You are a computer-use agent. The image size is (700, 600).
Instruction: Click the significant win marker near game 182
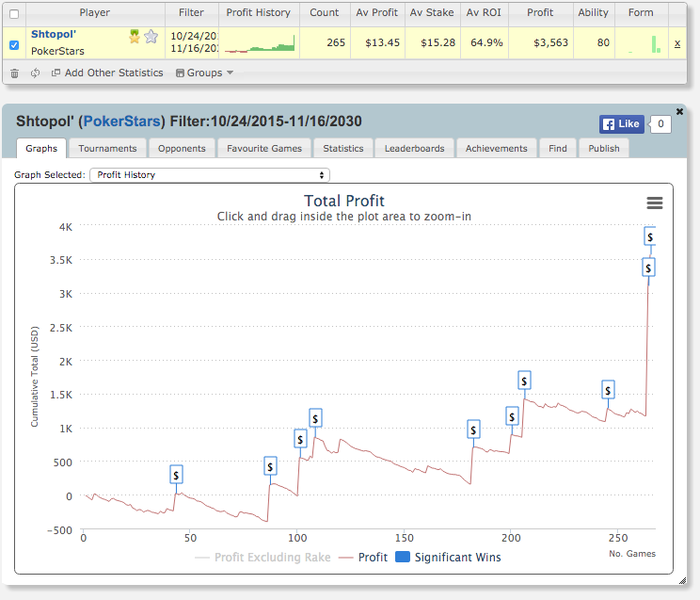(473, 429)
